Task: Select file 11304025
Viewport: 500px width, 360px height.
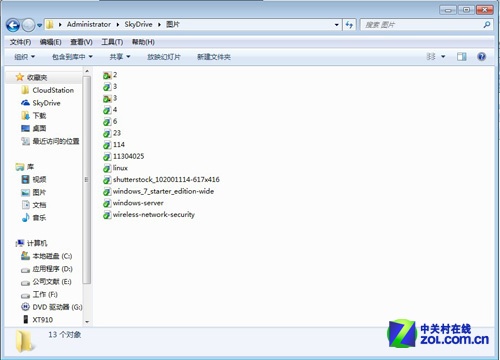Action: point(128,156)
